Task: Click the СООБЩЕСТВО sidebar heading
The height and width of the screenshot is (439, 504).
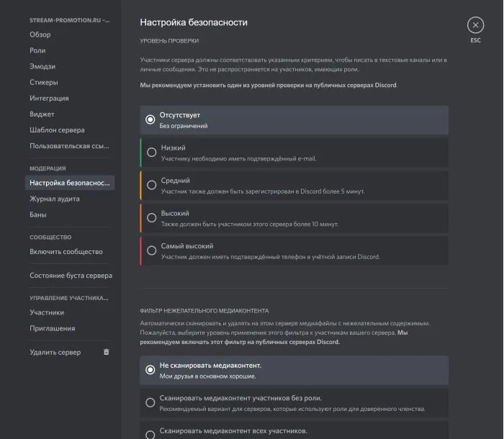Action: 50,237
